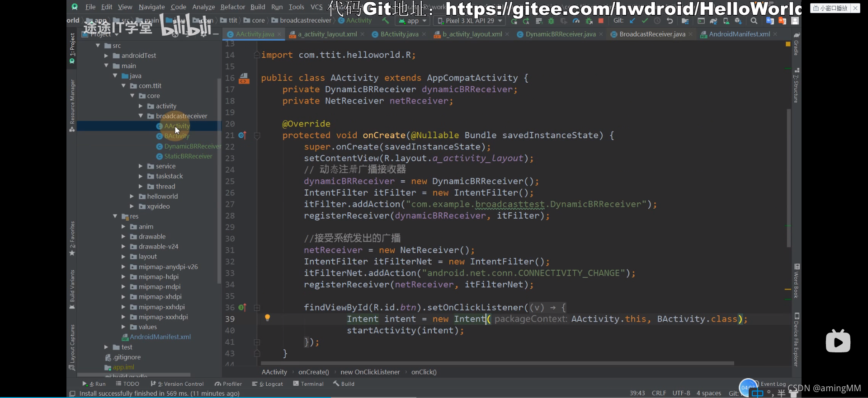Click the override gutter icon at line 21
The width and height of the screenshot is (868, 398).
(x=242, y=135)
